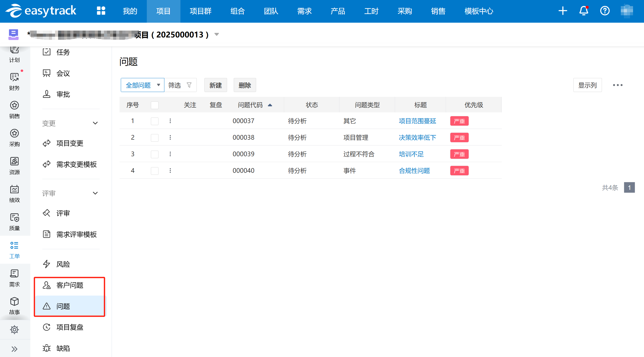Click the 新建 button
Viewport: 644px width, 357px height.
tap(216, 85)
